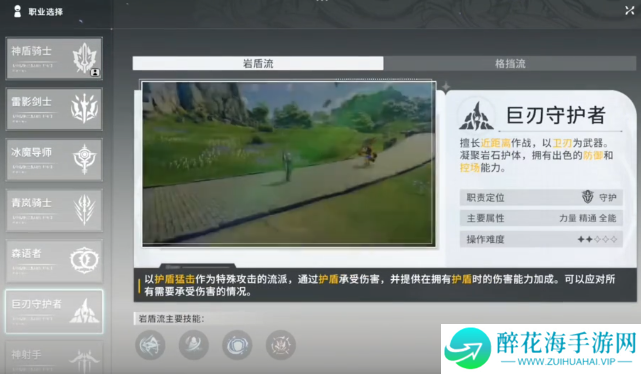
Task: Click the 森语者 circular emblem icon
Action: click(84, 260)
